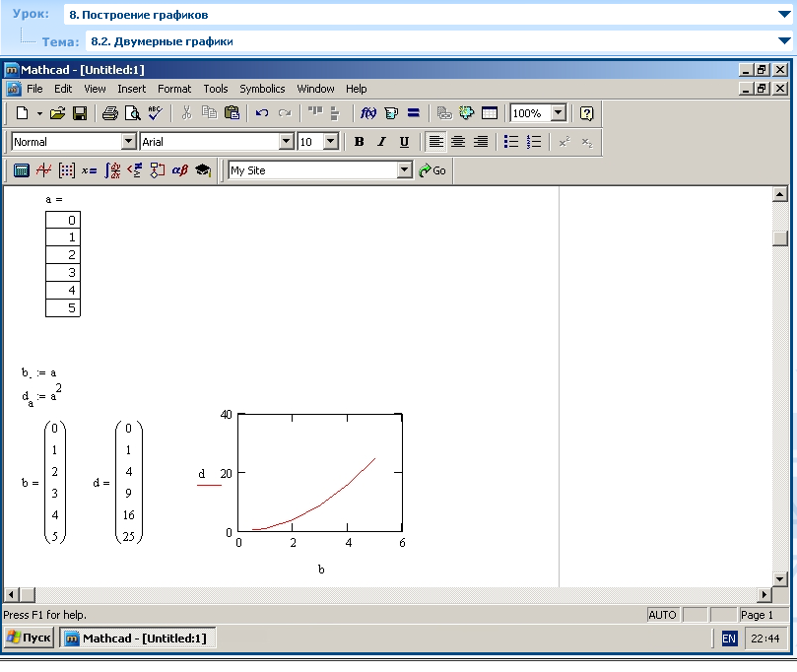Open the Vector and Matrix toolbar palette

[67, 170]
